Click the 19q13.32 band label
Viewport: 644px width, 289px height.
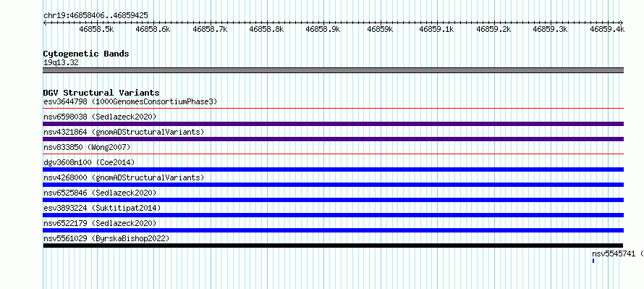(61, 63)
